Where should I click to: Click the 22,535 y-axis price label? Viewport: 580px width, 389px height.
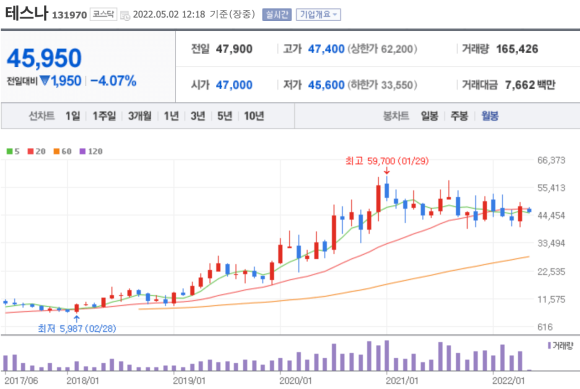coord(551,272)
